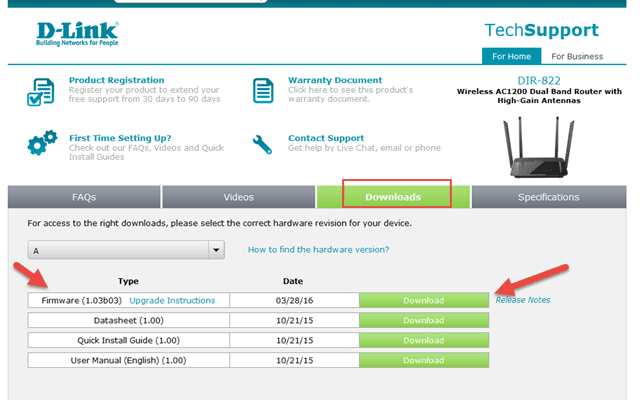Image resolution: width=640 pixels, height=400 pixels.
Task: Open the firmware Upgrade Instructions link
Action: pyautogui.click(x=172, y=300)
